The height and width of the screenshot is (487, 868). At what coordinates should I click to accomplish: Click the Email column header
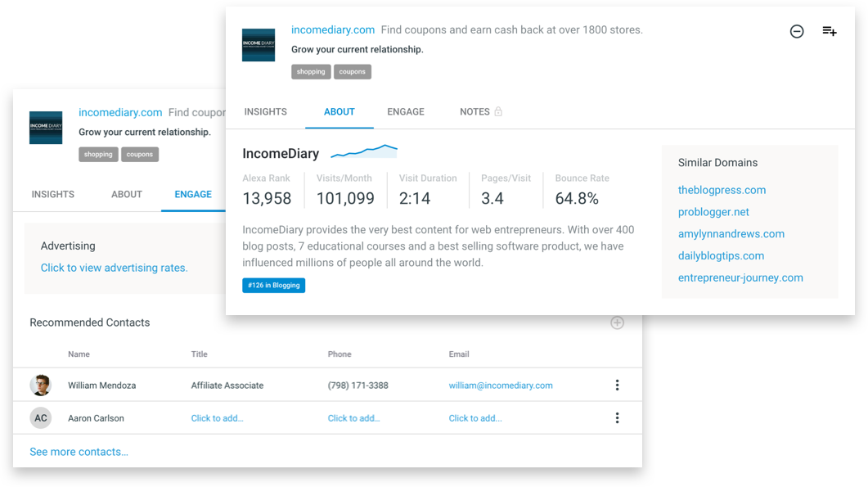coord(459,354)
